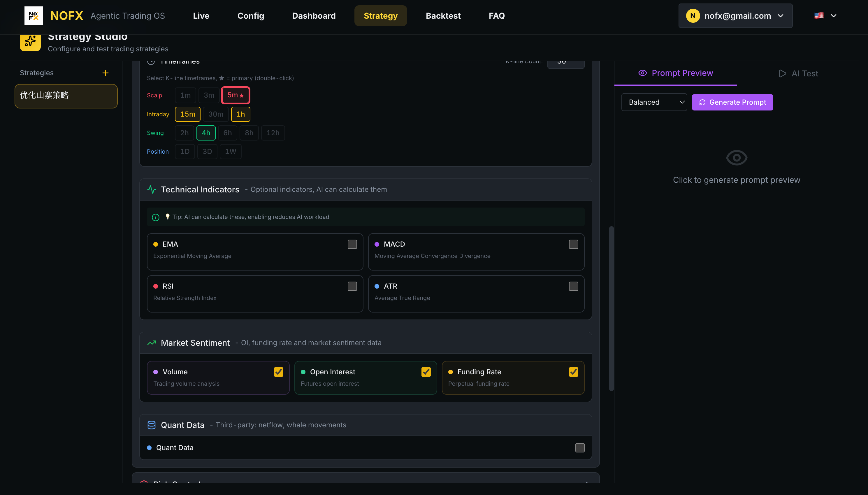868x495 pixels.
Task: Enable the Quant Data checkbox
Action: pos(579,447)
